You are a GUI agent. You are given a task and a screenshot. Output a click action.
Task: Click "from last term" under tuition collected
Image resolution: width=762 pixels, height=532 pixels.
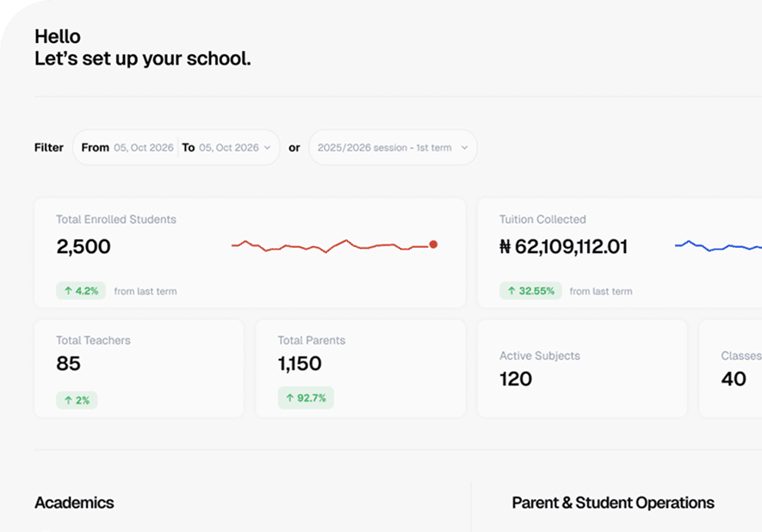pyautogui.click(x=601, y=292)
